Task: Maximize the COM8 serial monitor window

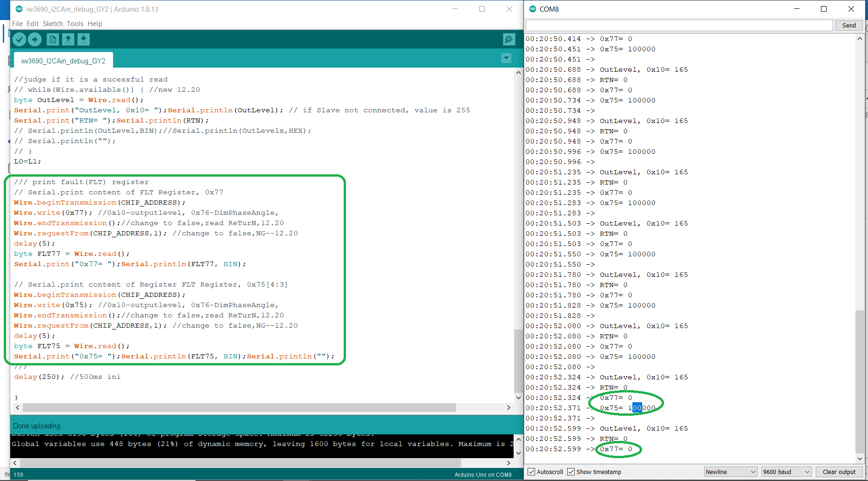Action: coord(824,9)
